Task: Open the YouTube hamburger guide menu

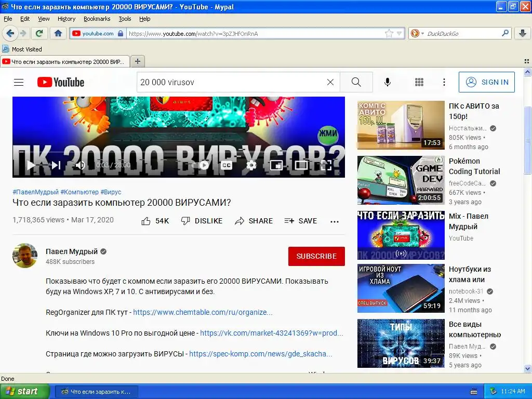Action: (19, 82)
